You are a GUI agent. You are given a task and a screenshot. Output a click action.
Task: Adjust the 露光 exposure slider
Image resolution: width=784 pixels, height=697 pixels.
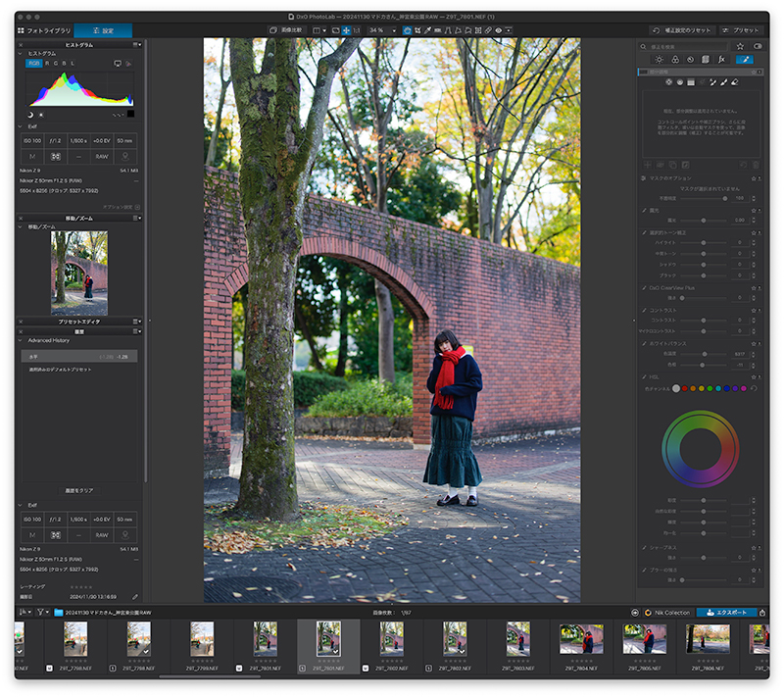(703, 221)
